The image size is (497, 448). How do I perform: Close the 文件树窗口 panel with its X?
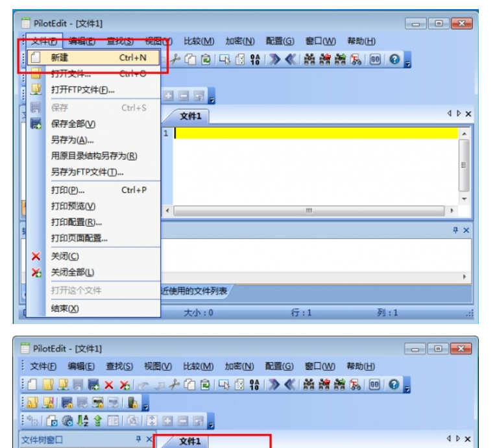[x=148, y=440]
